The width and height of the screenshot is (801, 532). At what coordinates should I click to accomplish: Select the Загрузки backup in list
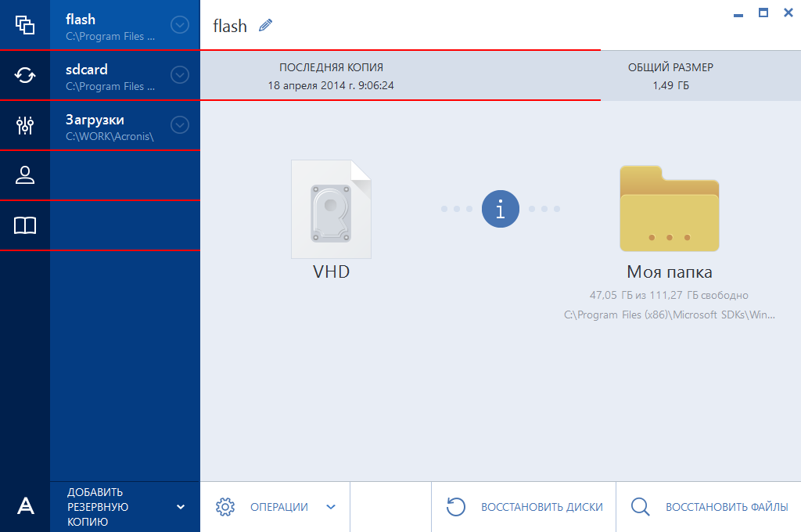click(125, 125)
